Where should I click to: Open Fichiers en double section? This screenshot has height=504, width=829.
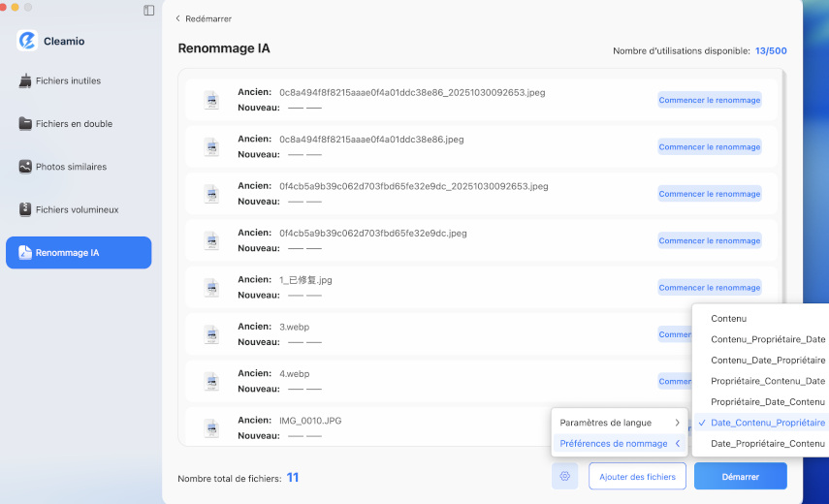click(x=74, y=124)
